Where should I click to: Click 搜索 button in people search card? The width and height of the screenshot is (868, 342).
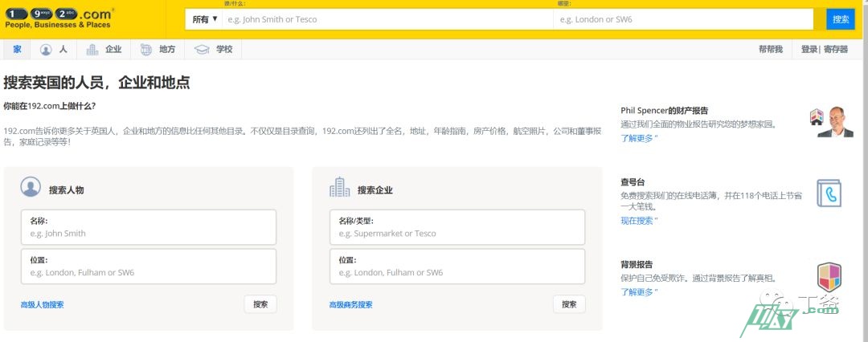click(x=260, y=303)
